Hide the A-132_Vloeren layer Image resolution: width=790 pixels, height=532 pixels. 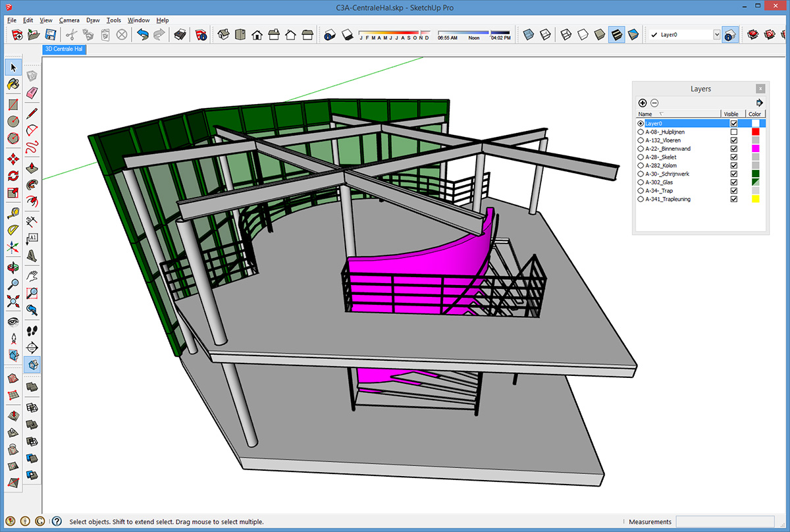pos(734,140)
